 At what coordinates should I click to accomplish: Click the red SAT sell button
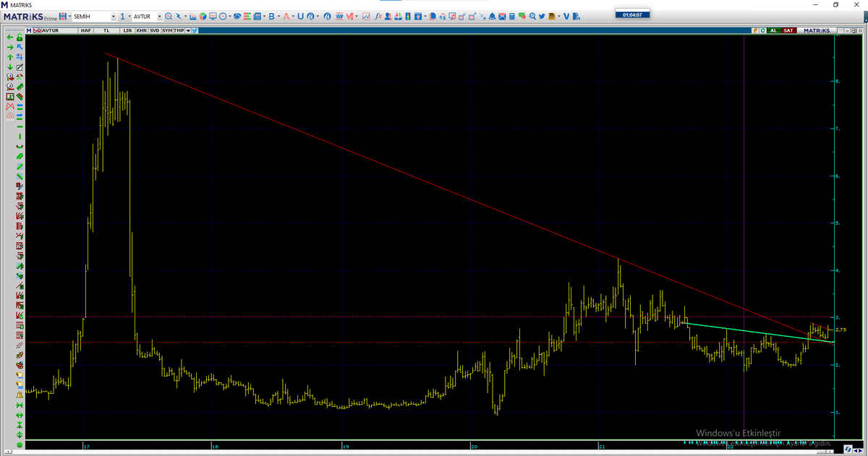tap(788, 30)
